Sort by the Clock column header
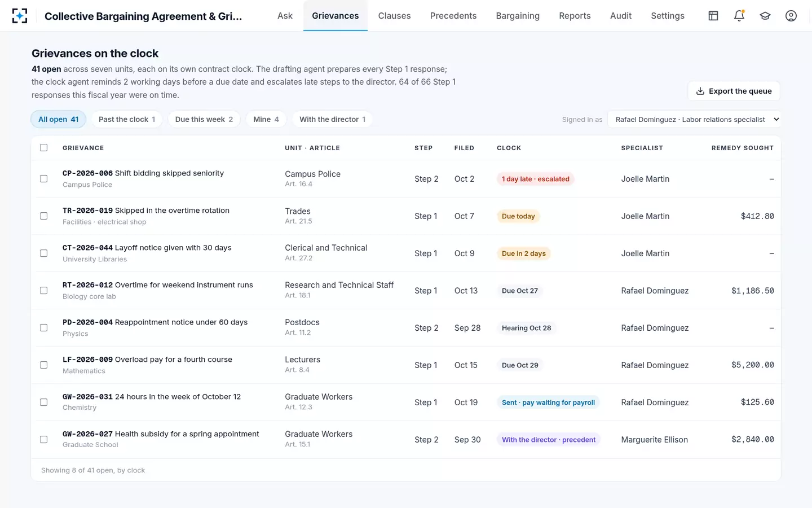This screenshot has height=508, width=812. pos(509,148)
